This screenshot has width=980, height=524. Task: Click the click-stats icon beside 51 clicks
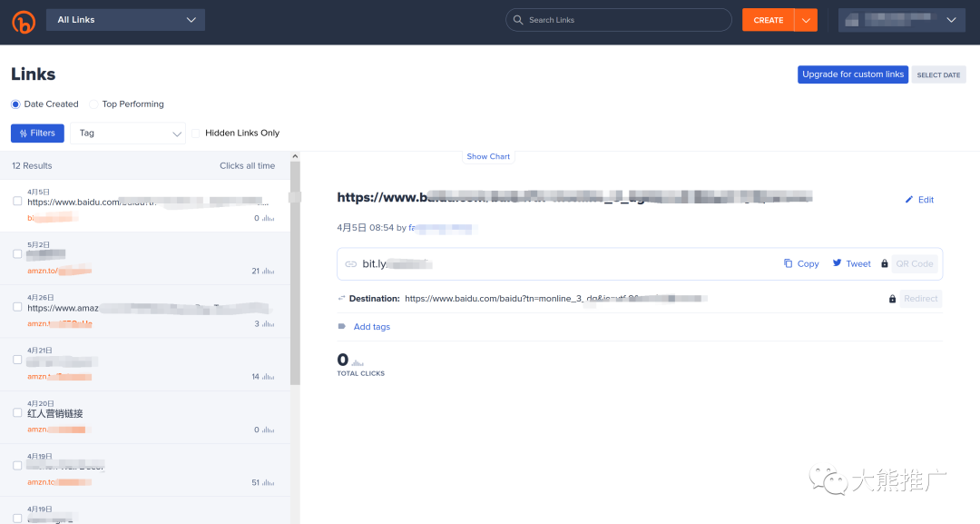pyautogui.click(x=268, y=483)
